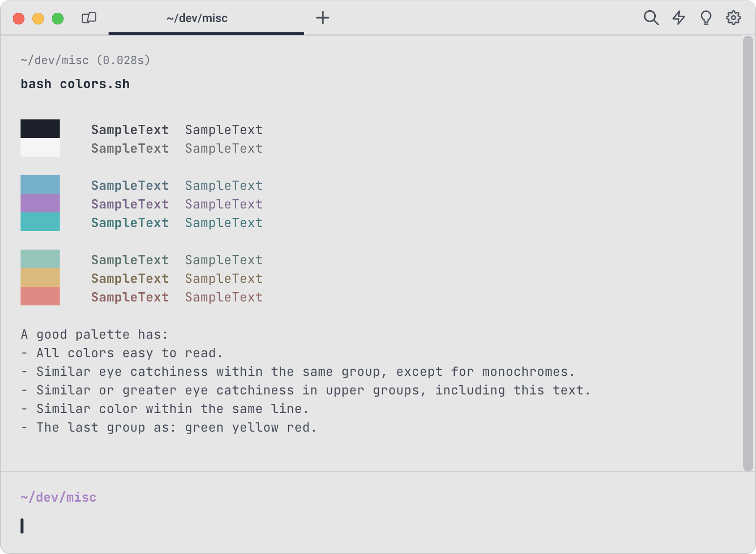Click the cyan color swatch

(40, 222)
